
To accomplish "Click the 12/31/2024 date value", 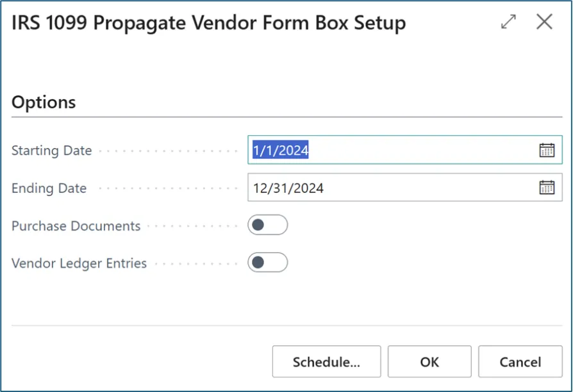I will (288, 188).
